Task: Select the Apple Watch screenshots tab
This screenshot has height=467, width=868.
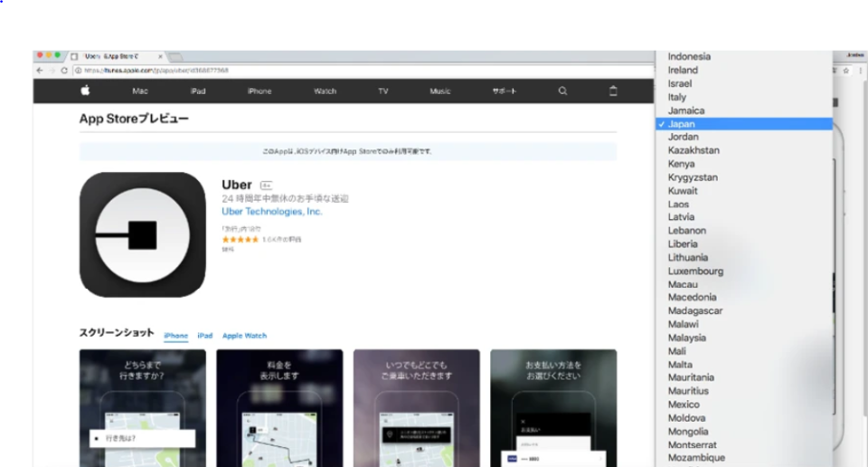Action: 244,336
